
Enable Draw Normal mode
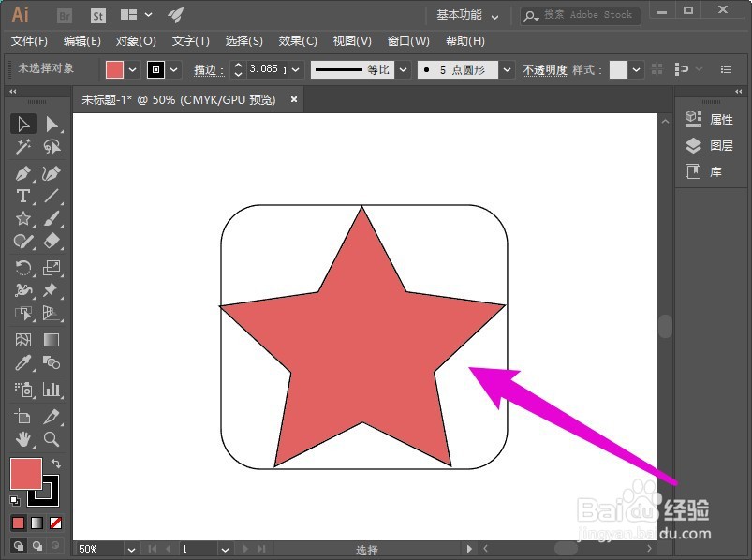click(x=19, y=546)
